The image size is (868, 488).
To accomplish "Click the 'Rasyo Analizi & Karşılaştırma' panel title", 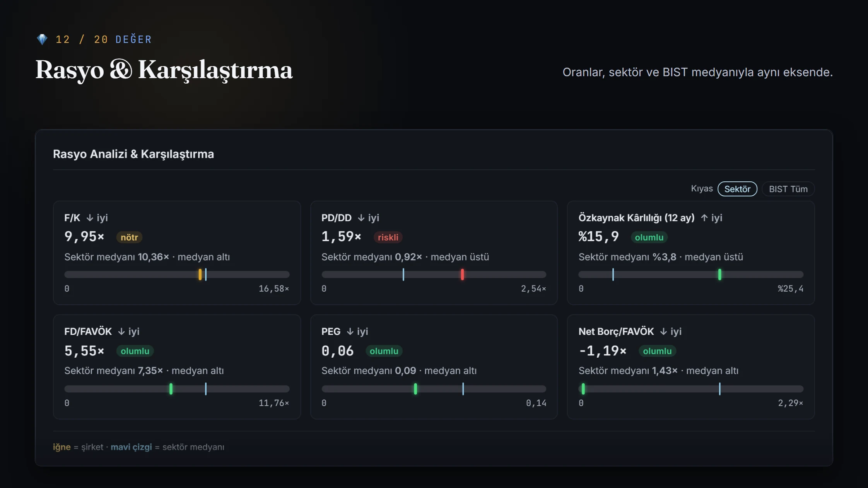I will (133, 154).
